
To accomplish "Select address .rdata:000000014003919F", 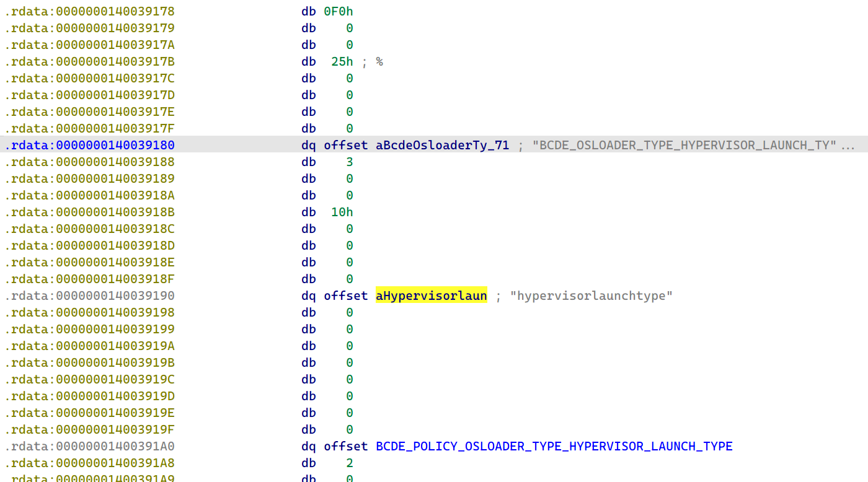I will click(x=89, y=429).
